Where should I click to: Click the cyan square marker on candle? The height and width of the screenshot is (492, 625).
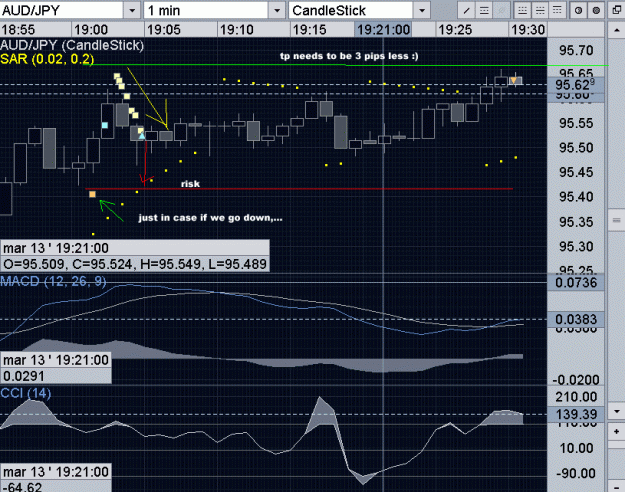[x=105, y=125]
